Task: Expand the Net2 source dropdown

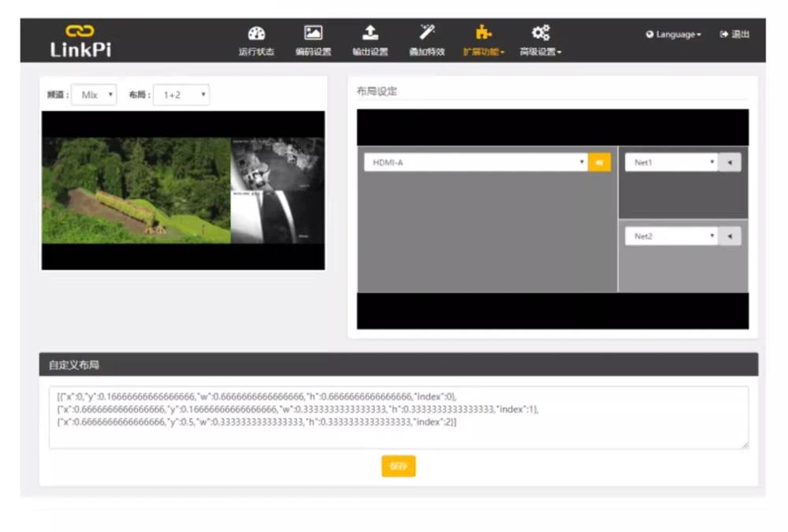Action: point(671,236)
